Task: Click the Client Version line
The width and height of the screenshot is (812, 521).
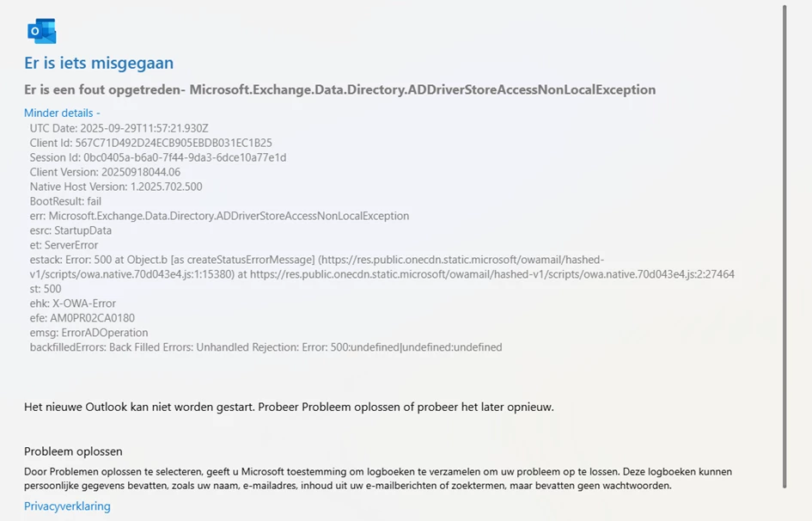Action: point(105,172)
